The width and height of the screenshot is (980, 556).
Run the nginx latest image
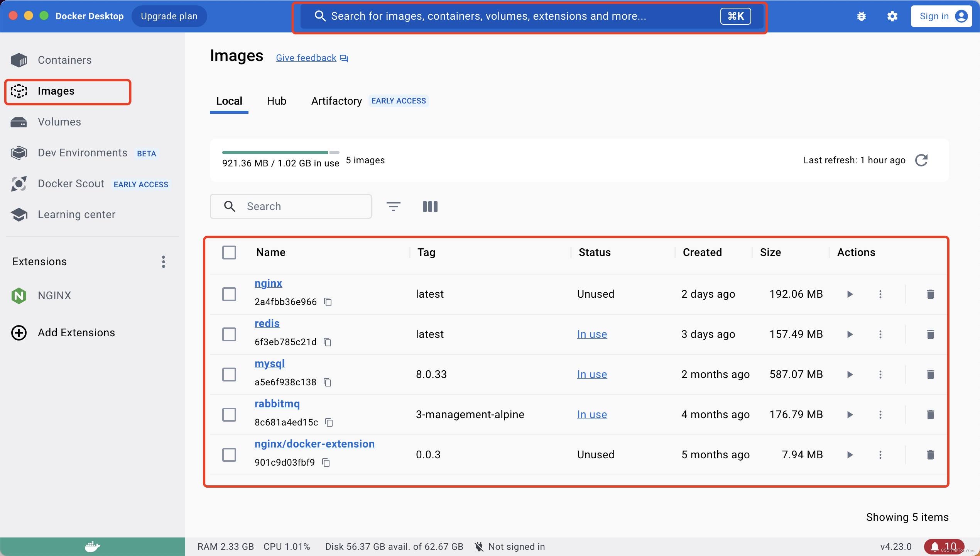point(850,294)
